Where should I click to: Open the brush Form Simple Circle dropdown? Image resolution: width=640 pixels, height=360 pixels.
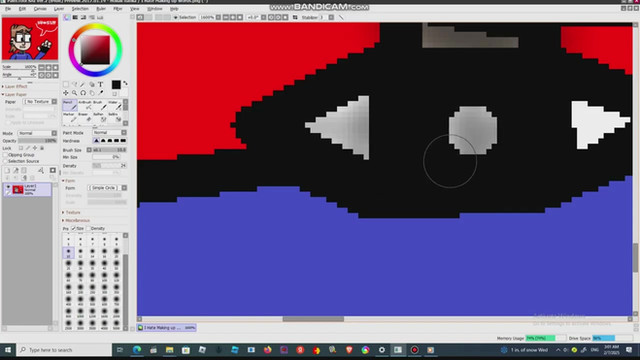[x=107, y=188]
